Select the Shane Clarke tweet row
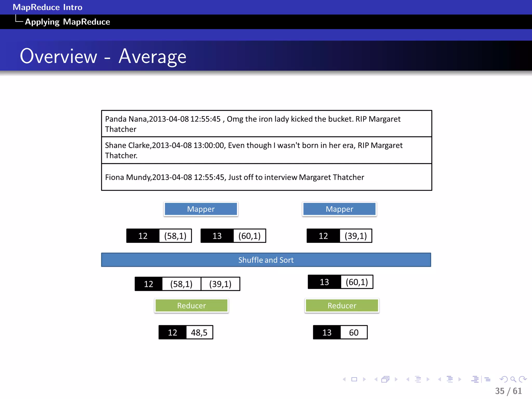This screenshot has height=399, width=532. [x=267, y=150]
